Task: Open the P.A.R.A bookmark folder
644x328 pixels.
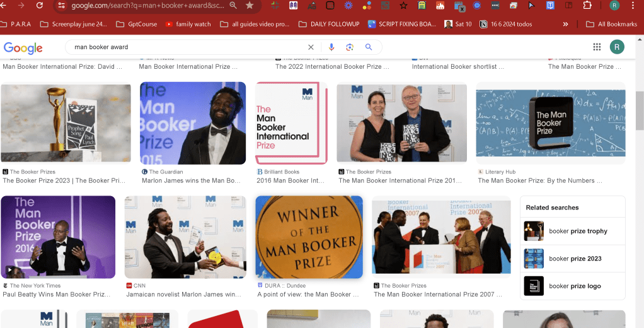Action: pyautogui.click(x=16, y=24)
